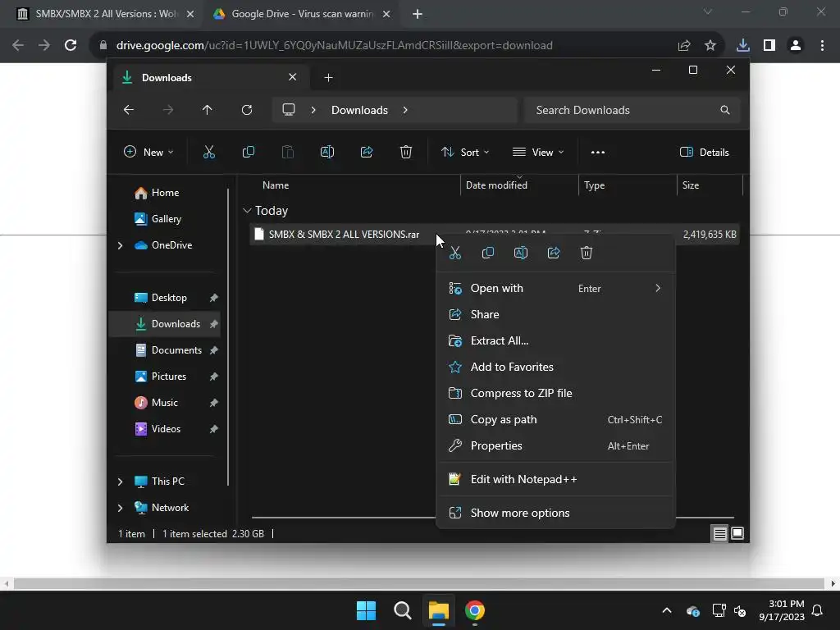
Task: Open Chrome side panel icon
Action: [x=769, y=46]
